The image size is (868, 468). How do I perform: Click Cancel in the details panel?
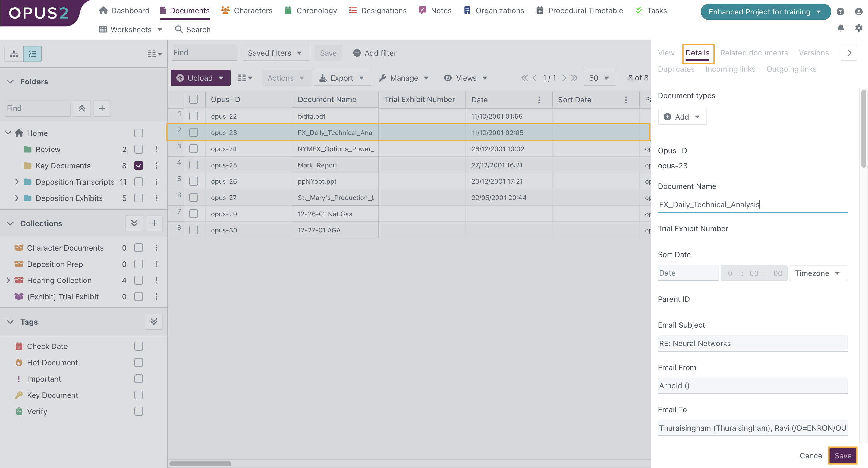tap(811, 456)
